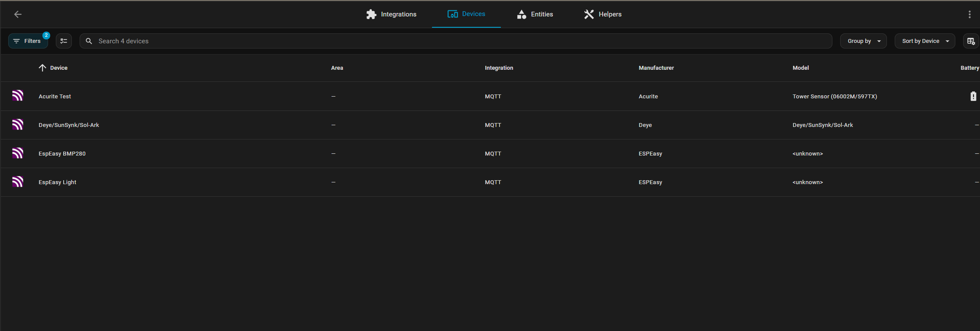Open the Filters panel

pos(28,41)
